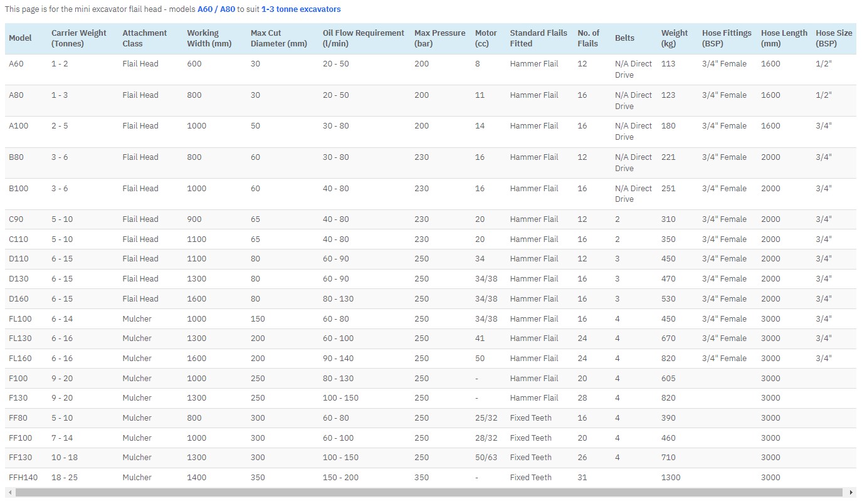Click the Hose Fittings (BSP) header
Viewport: 862px width, 504px height.
(727, 38)
